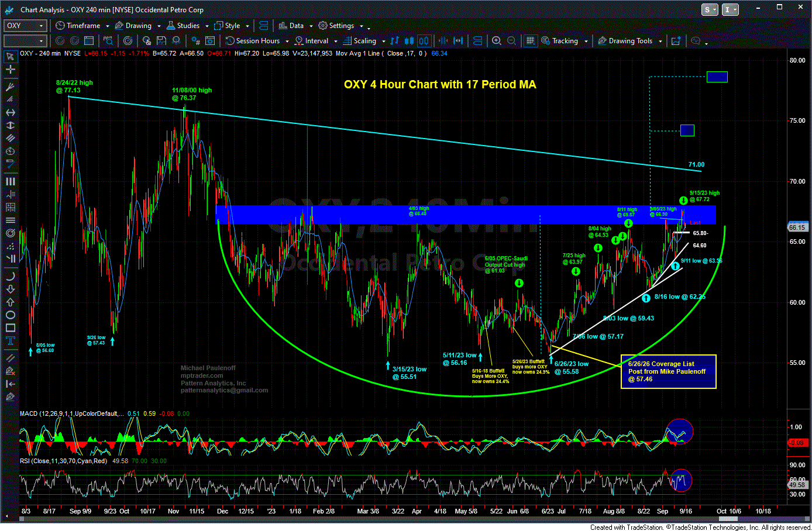Click the increase bar spacing icon

click(x=458, y=41)
